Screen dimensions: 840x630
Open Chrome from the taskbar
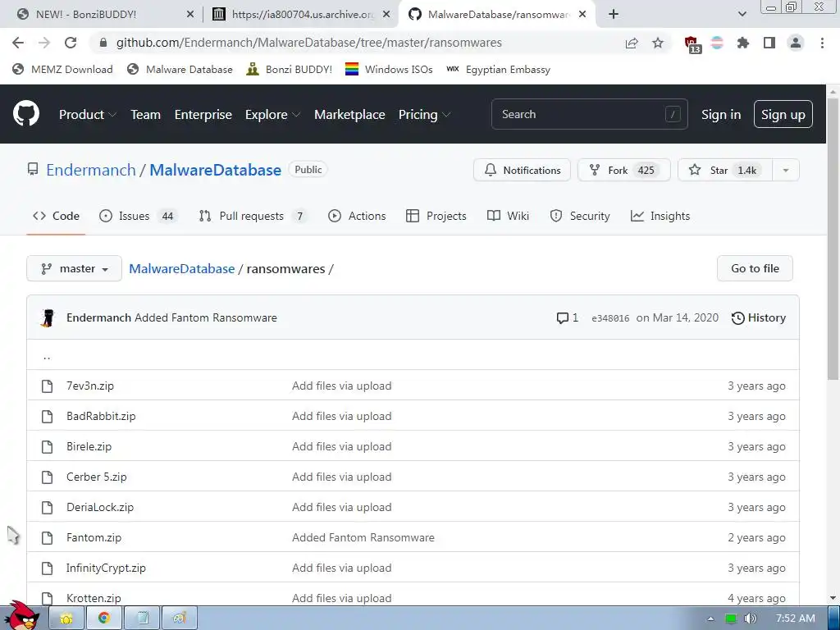tap(104, 619)
